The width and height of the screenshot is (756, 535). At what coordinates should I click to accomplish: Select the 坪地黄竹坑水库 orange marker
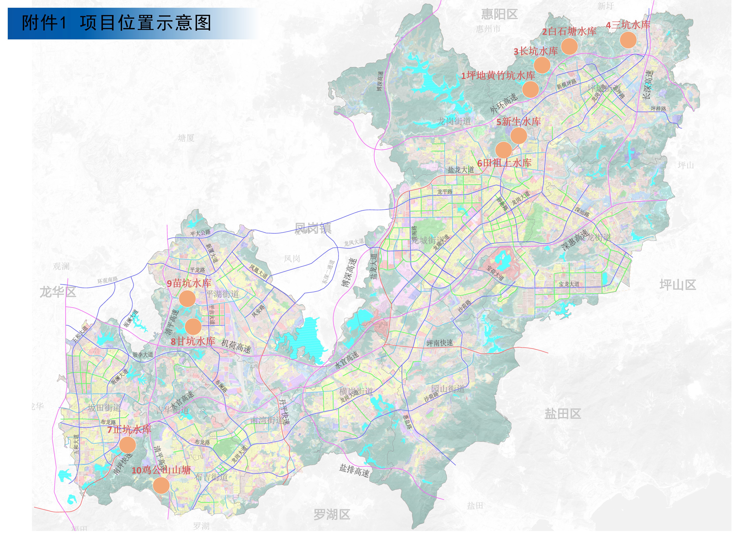531,89
